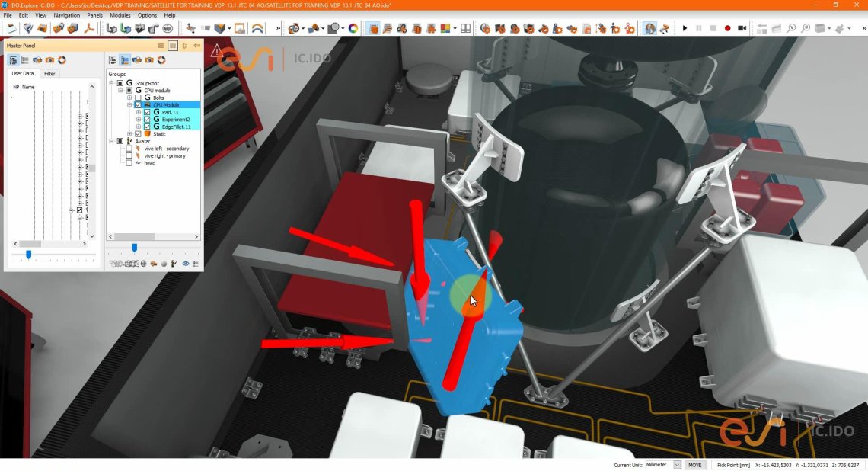The image size is (868, 471).
Task: Click the slider handle under User Data pane
Action: pyautogui.click(x=29, y=254)
